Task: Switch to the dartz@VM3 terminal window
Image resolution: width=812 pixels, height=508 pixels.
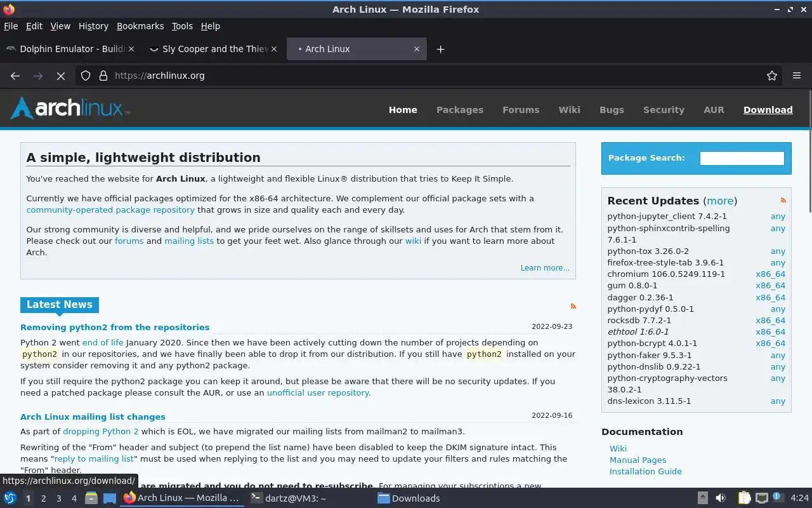Action: click(x=309, y=498)
